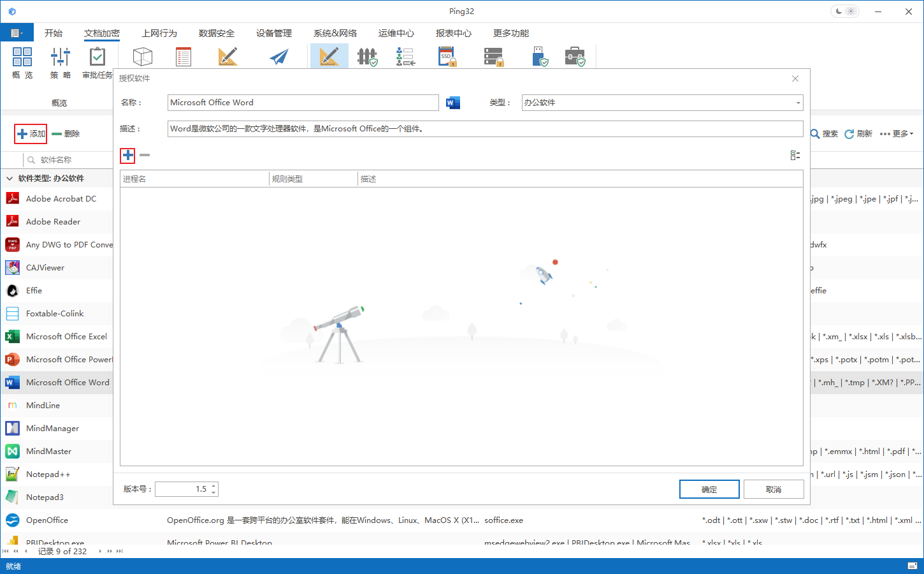Go to next record in pager
This screenshot has width=924, height=574.
pos(100,551)
